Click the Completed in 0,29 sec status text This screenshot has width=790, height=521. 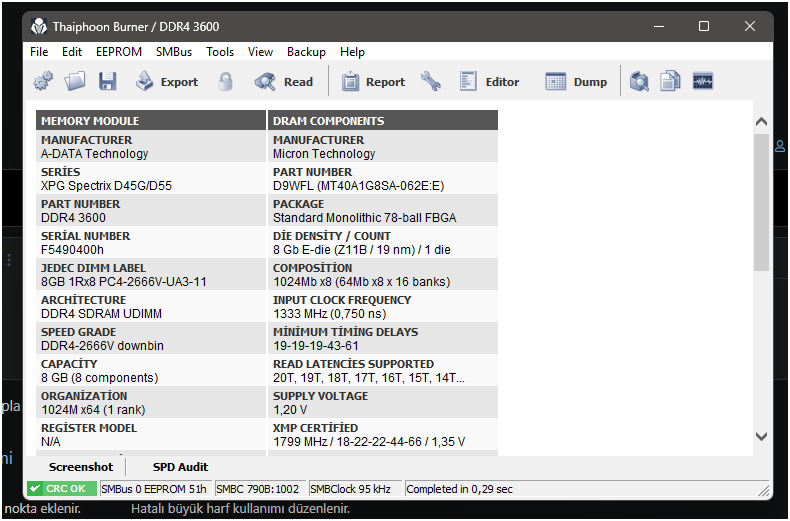pos(459,489)
